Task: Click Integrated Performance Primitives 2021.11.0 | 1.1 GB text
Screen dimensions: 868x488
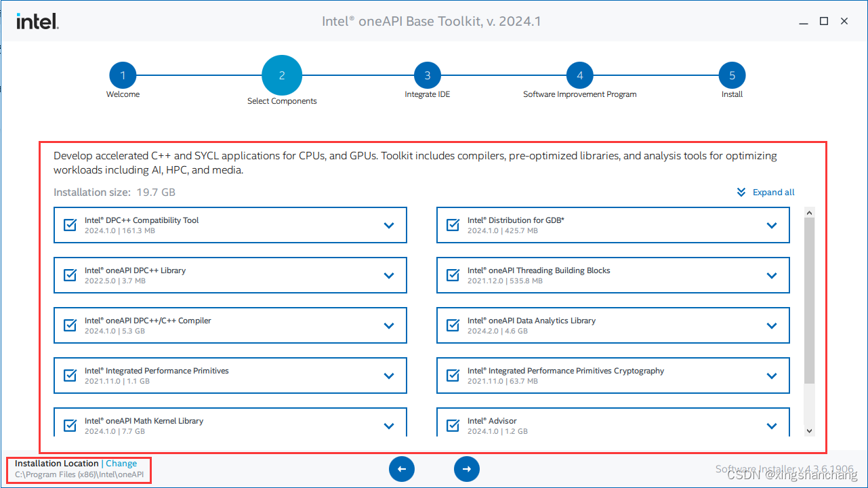Action: click(117, 381)
